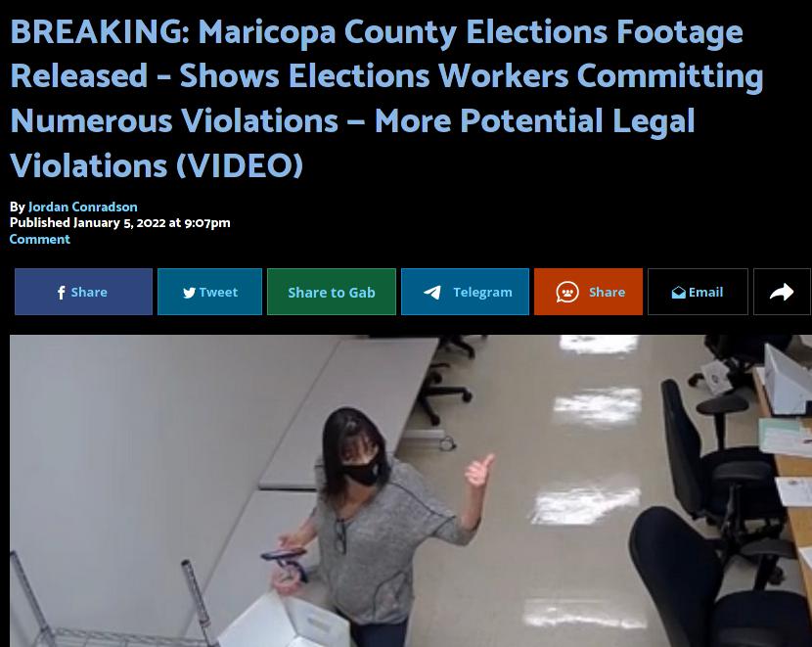This screenshot has width=812, height=647.
Task: Click the Facebook Share button label
Action: pos(89,292)
